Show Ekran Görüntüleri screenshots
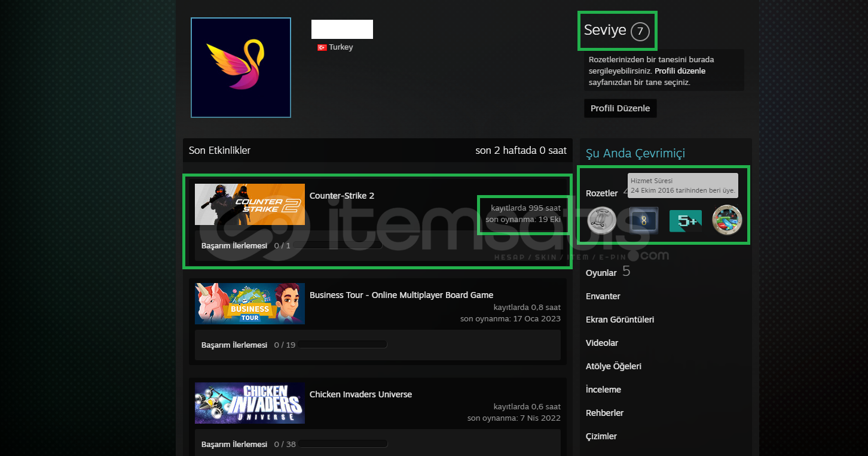Viewport: 868px width, 456px height. coord(620,320)
